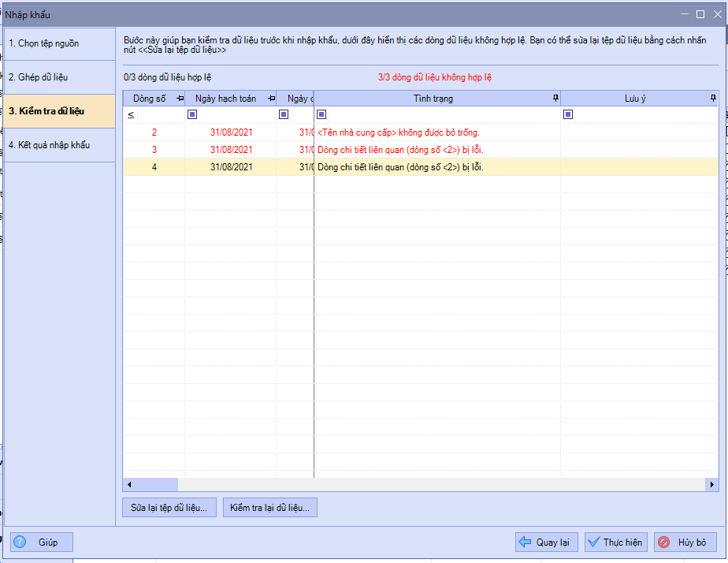728x563 pixels.
Task: Click the pin icon on Lưu ý column
Action: (713, 99)
